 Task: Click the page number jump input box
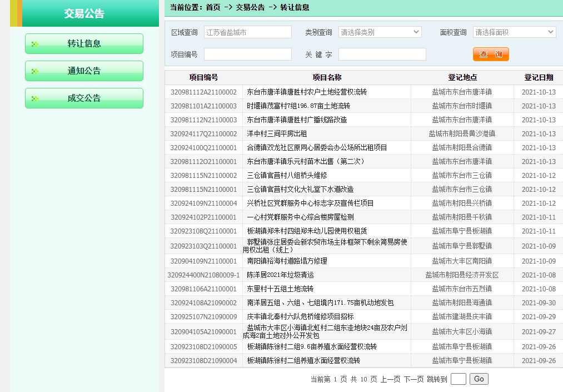click(458, 379)
